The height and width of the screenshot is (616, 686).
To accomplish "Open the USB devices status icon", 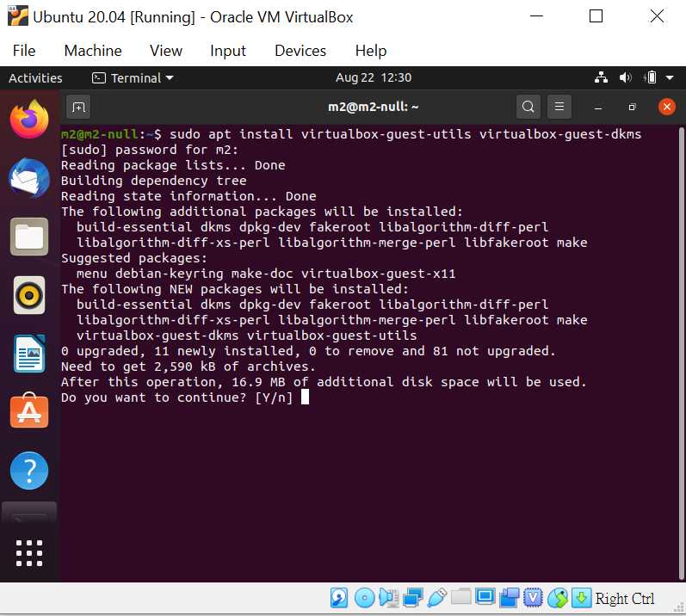I will [436, 598].
